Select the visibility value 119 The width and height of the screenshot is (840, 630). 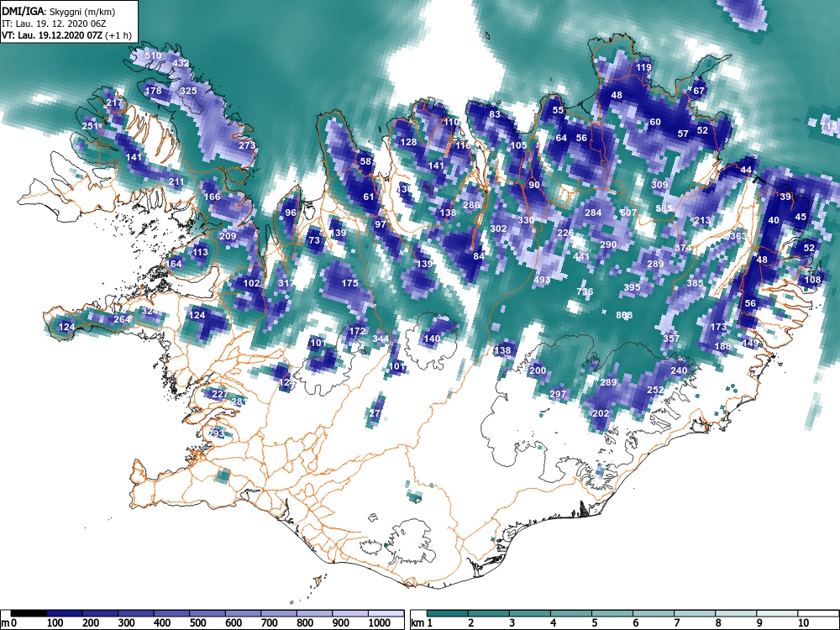643,67
